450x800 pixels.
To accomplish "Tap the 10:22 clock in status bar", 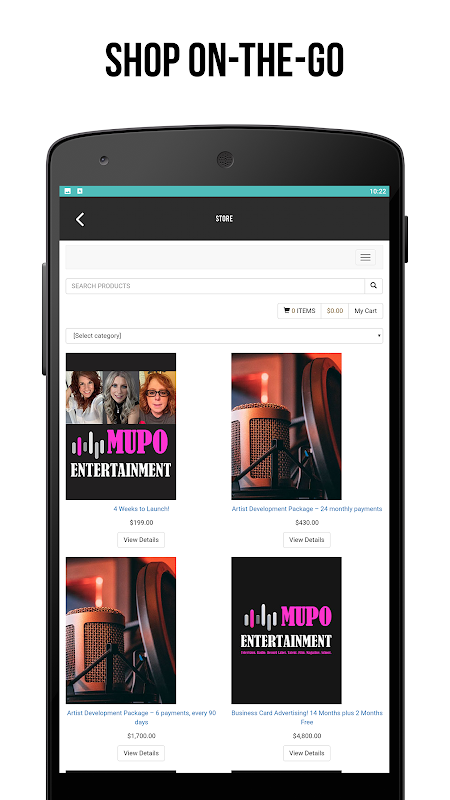I will tap(378, 192).
